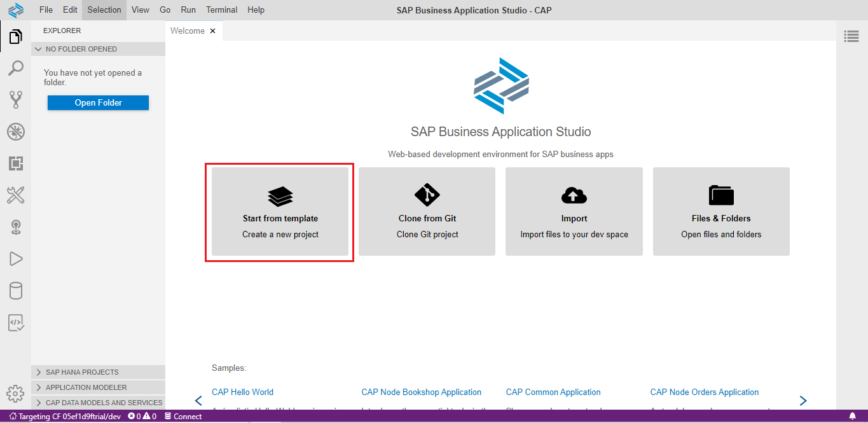Open the Explorer view in the activity bar

15,37
